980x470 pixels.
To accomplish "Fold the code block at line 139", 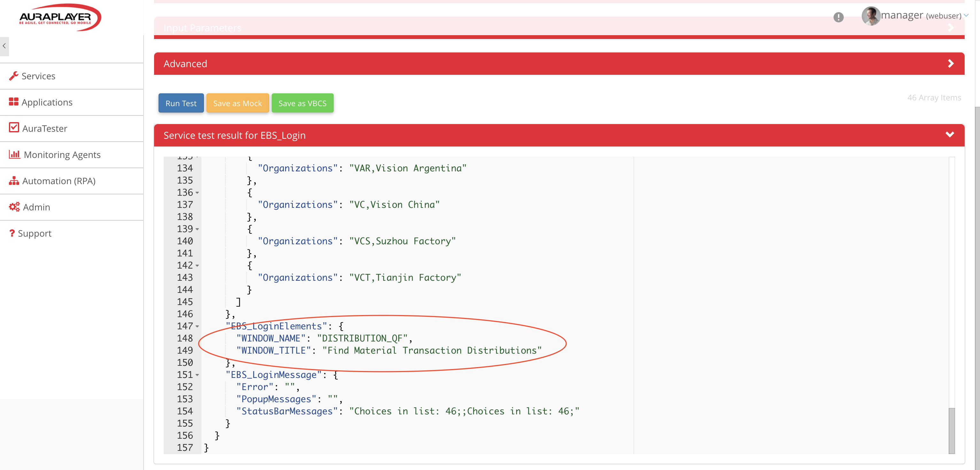I will (x=197, y=230).
